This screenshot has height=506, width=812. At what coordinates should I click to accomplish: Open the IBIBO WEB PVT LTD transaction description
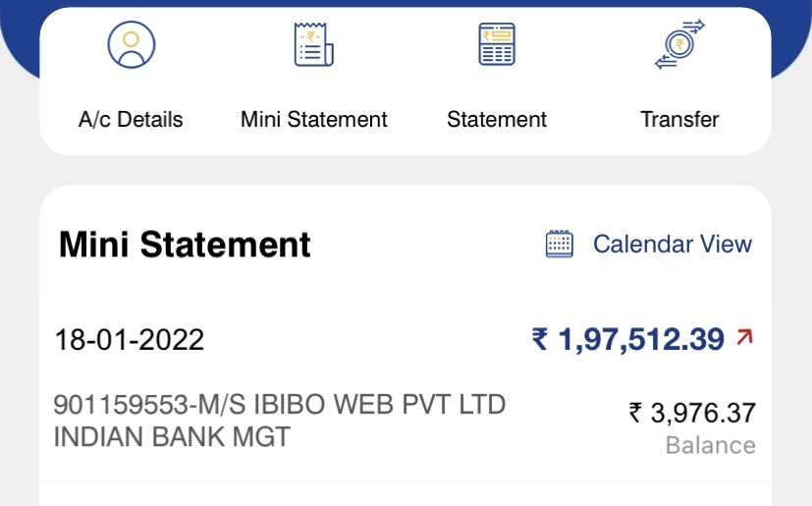[279, 405]
